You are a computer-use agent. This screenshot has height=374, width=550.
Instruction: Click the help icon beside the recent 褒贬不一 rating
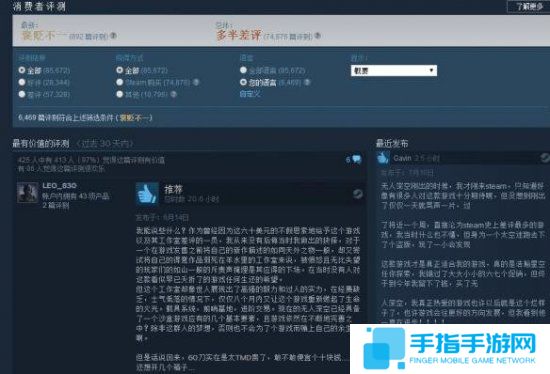pyautogui.click(x=113, y=36)
